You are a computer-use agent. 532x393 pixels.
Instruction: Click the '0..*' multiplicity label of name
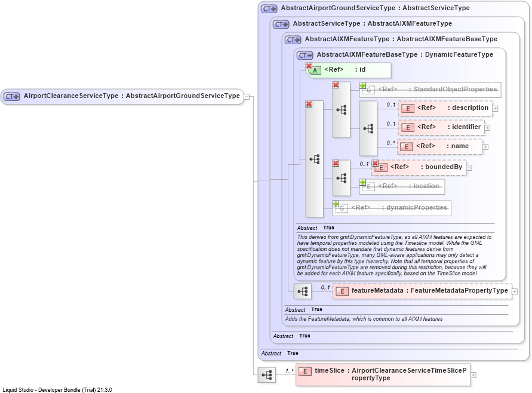391,143
